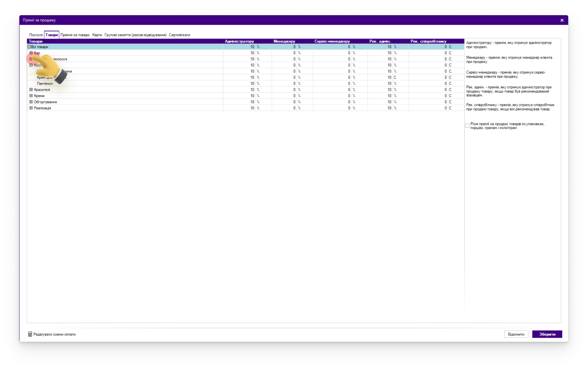
Task: Open the Групові заняття (разові відвідування) tab
Action: 135,35
